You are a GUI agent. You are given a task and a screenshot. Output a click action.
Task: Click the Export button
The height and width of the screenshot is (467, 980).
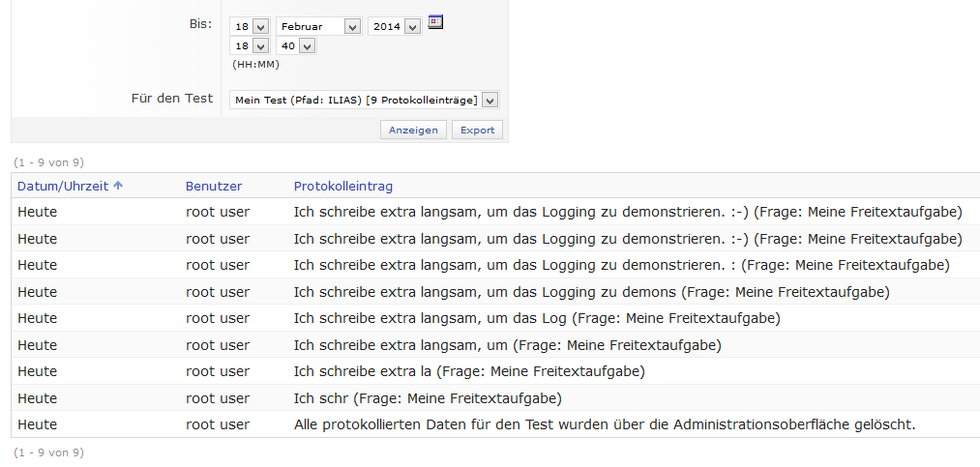click(x=477, y=130)
